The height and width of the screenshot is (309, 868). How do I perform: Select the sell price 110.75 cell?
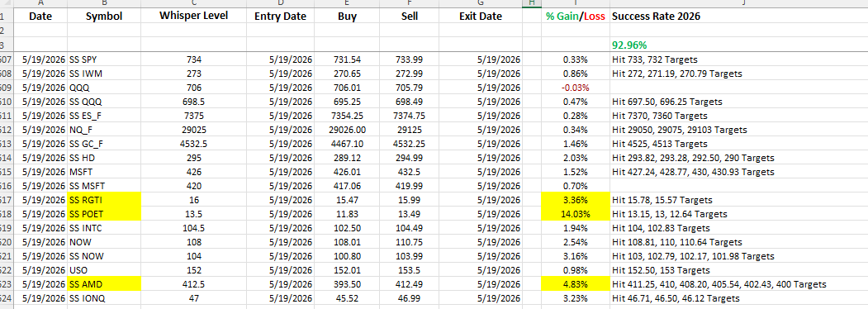[409, 242]
